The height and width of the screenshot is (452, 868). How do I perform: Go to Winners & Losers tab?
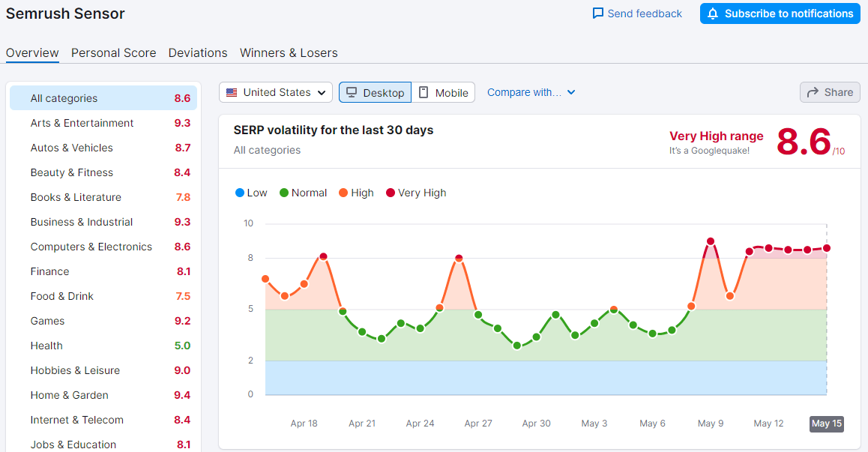pos(289,52)
